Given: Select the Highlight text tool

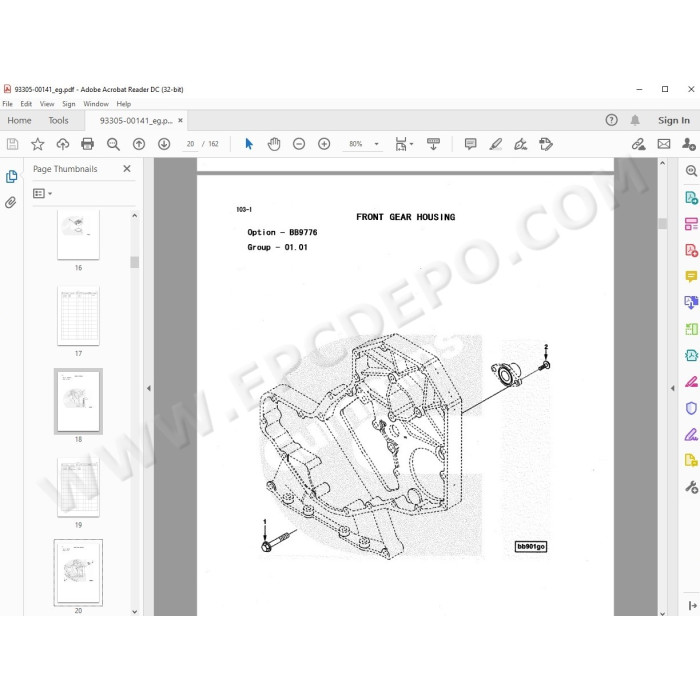Looking at the screenshot, I should pos(496,144).
